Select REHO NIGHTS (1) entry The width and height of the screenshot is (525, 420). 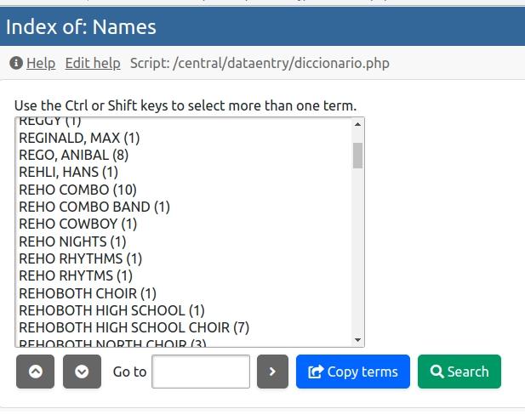click(x=74, y=241)
